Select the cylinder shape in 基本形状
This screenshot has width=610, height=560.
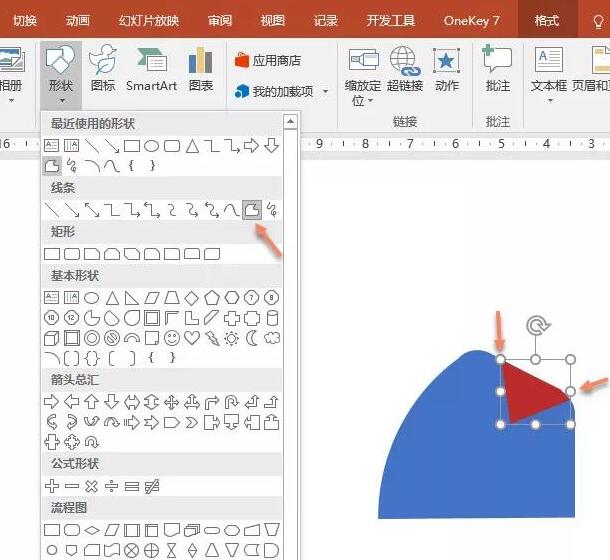pyautogui.click(x=272, y=318)
